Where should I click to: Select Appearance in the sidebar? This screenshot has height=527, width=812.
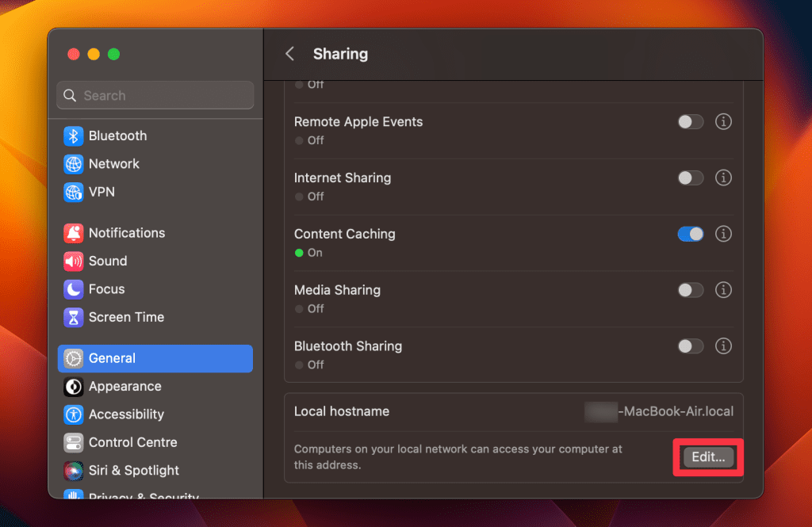click(124, 387)
